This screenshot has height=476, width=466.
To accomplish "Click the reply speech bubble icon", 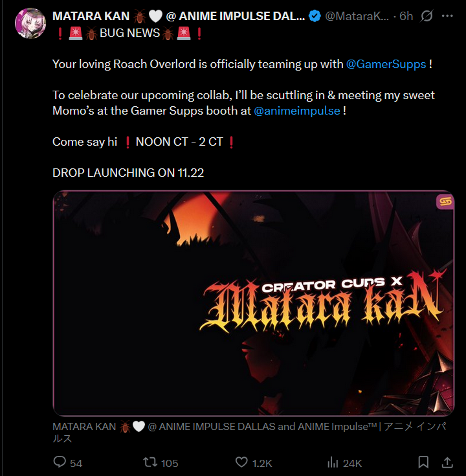I will pyautogui.click(x=60, y=462).
